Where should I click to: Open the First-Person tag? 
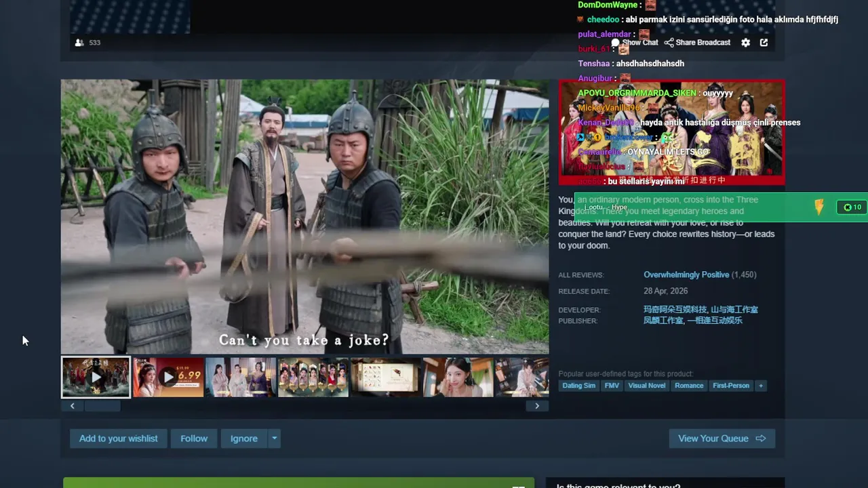click(731, 386)
